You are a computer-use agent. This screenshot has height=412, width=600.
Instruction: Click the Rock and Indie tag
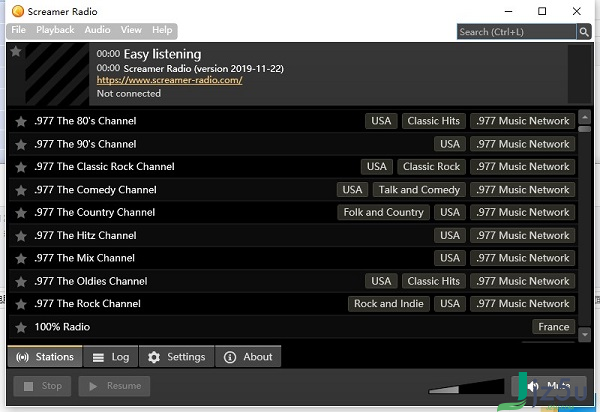[389, 304]
